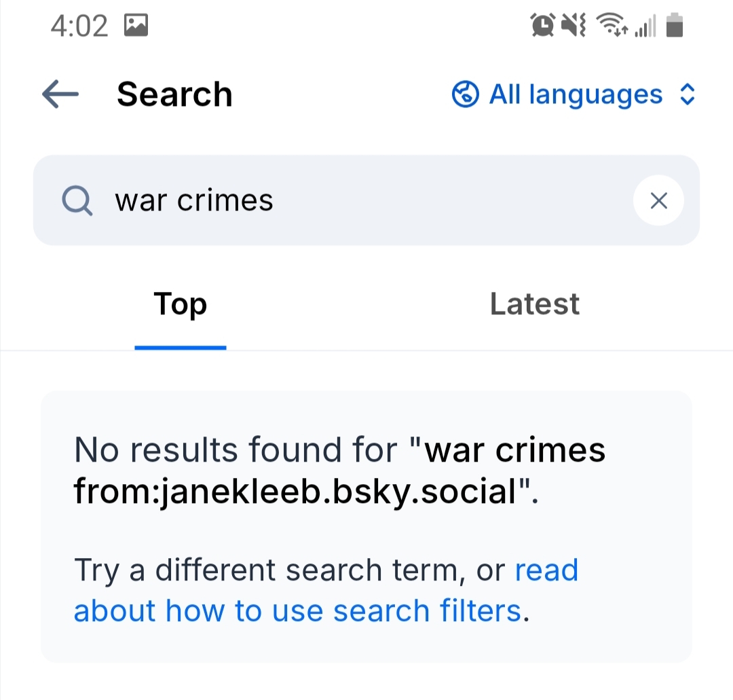This screenshot has height=700, width=733.
Task: Tap the 4:02 clock in status bar
Action: pyautogui.click(x=79, y=26)
